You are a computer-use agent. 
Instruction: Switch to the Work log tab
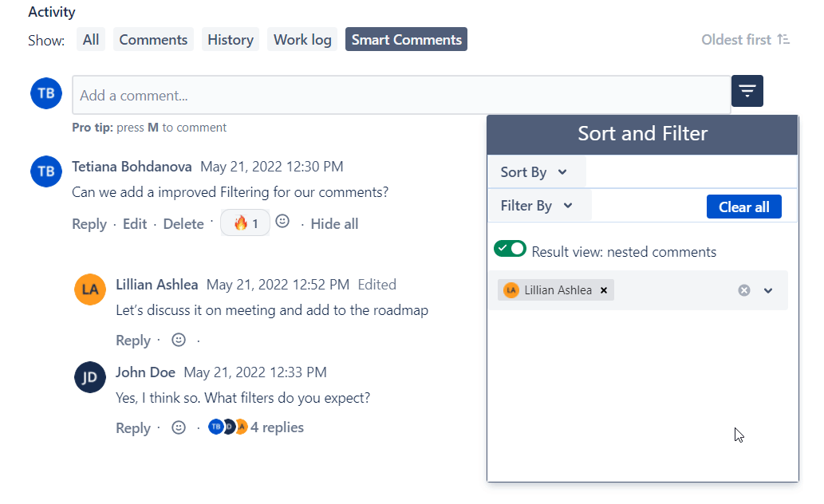302,40
